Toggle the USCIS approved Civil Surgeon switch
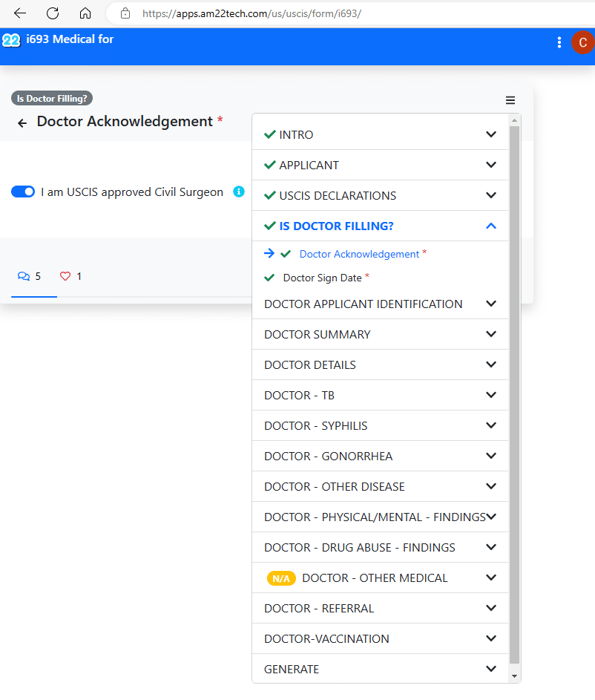 [x=23, y=192]
